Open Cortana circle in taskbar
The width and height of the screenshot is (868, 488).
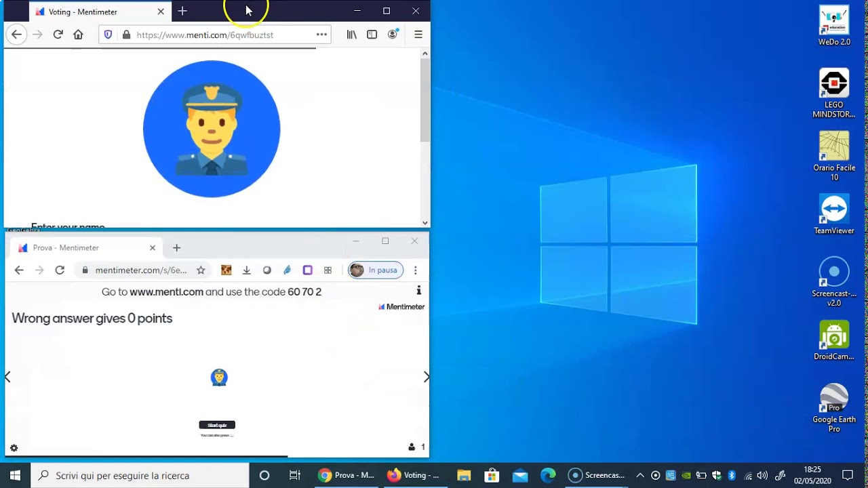tap(264, 475)
